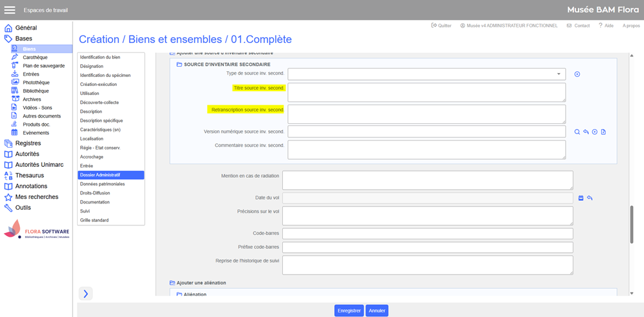Image resolution: width=644 pixels, height=317 pixels.
Task: Click the Quitter link
Action: (441, 26)
